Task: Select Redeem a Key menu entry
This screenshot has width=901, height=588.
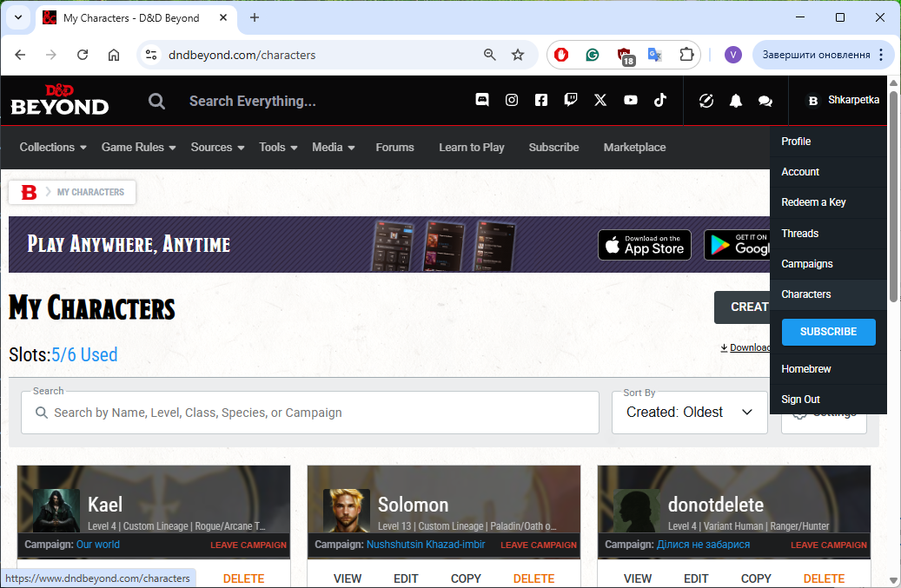Action: pyautogui.click(x=813, y=202)
